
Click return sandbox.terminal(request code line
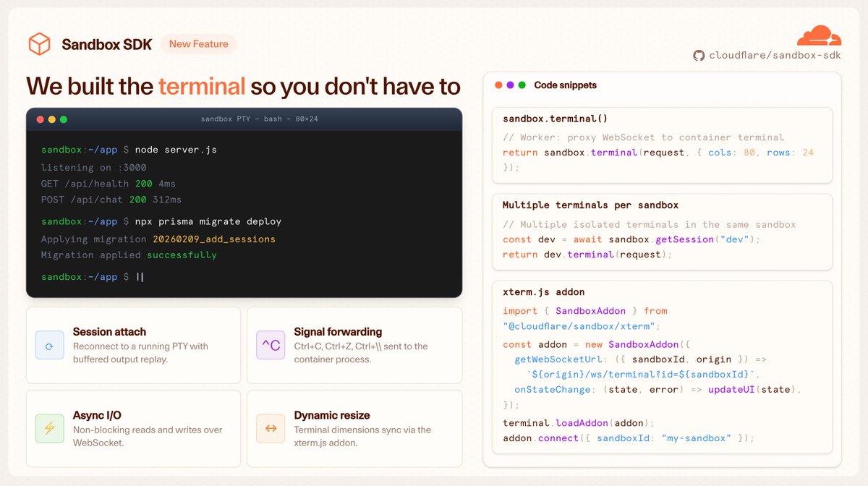coord(658,153)
